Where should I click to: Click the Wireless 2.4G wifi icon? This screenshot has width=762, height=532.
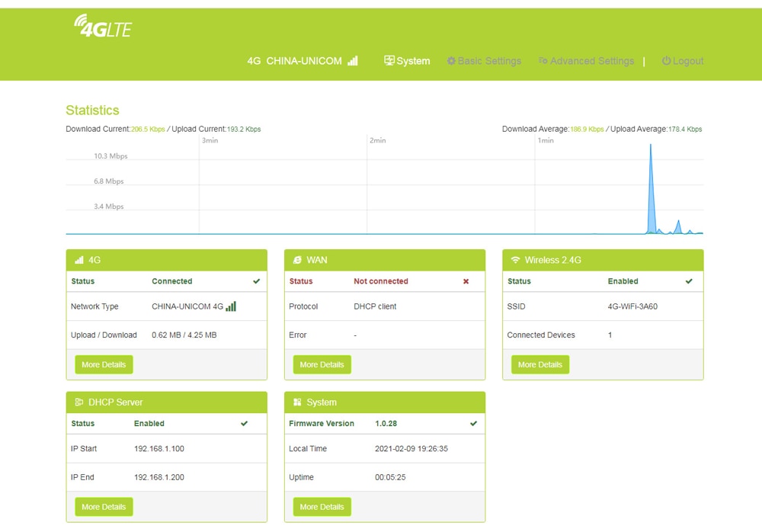pos(515,260)
